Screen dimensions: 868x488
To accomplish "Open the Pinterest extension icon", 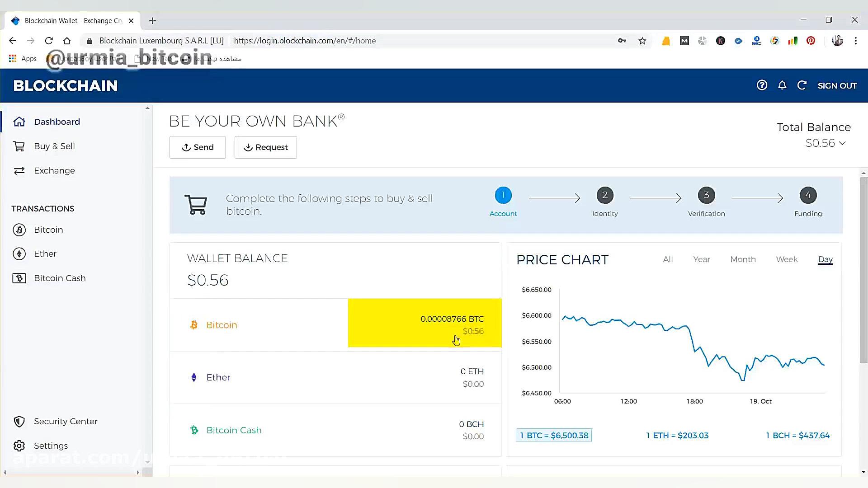I will 811,41.
